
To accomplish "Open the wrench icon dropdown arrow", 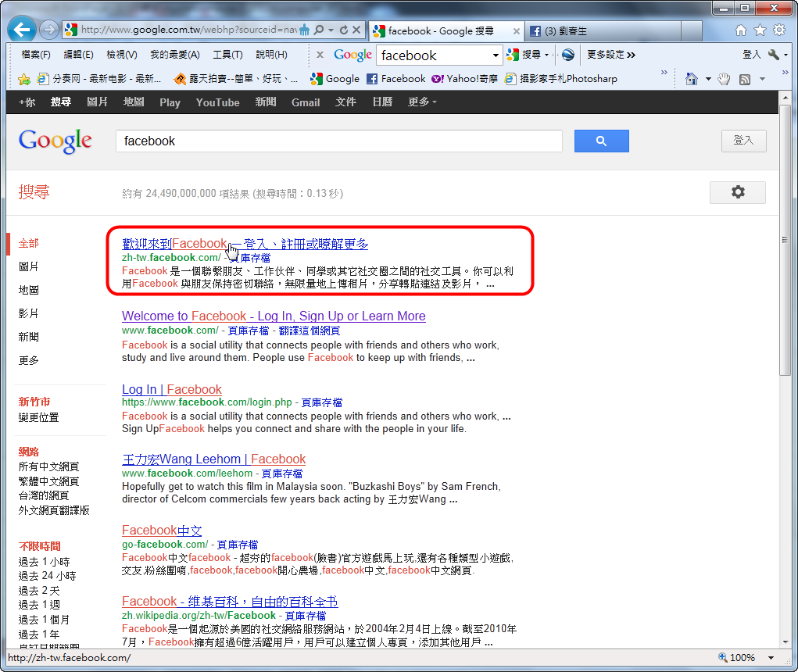I will point(785,55).
